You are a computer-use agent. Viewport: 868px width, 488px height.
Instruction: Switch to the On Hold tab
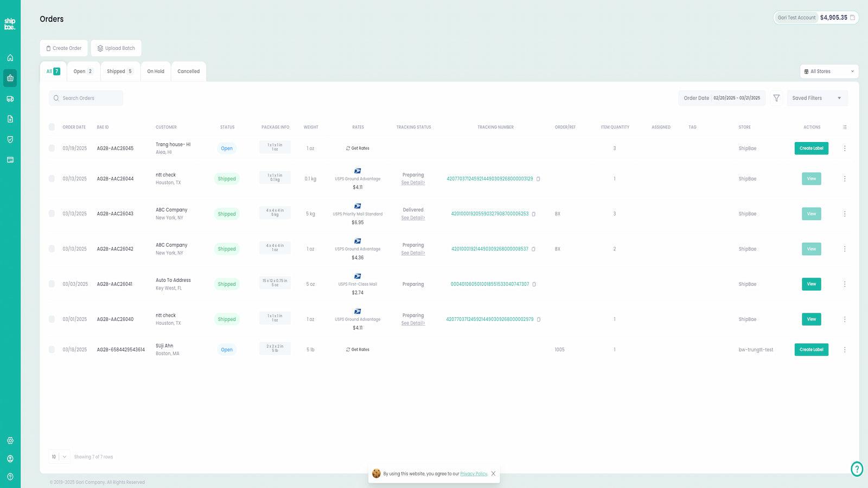[156, 72]
